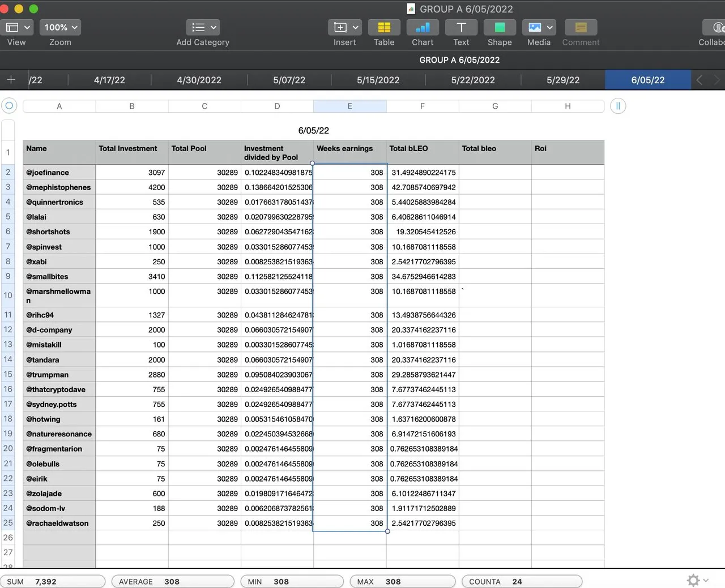Open the gear function settings menu
Screen dimensions: 725x588
697,580
